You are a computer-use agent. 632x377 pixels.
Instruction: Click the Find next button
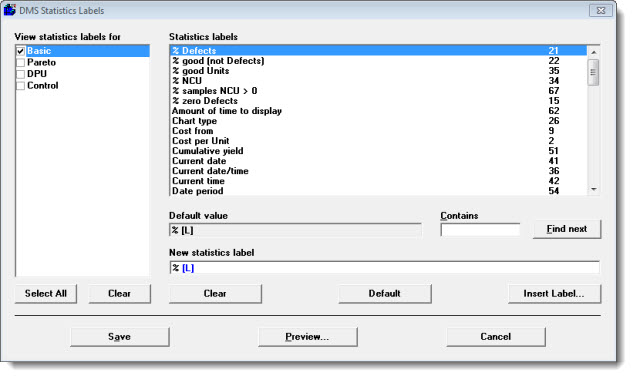(567, 229)
